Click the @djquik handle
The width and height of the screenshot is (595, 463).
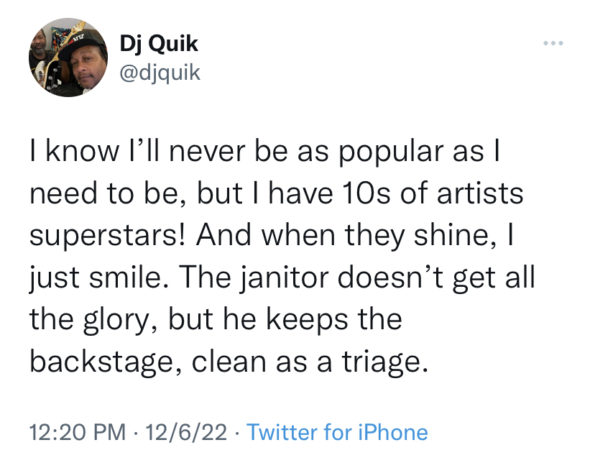(x=160, y=72)
